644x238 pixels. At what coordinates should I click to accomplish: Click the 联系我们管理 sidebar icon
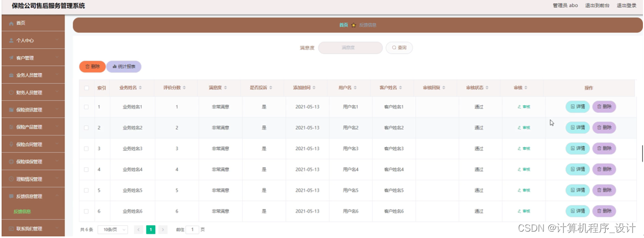click(12, 229)
